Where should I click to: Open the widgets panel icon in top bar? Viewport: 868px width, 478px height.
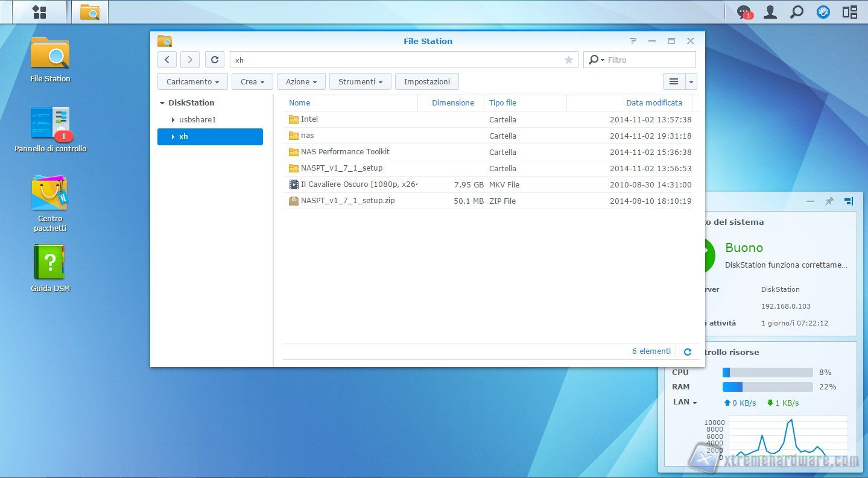850,12
